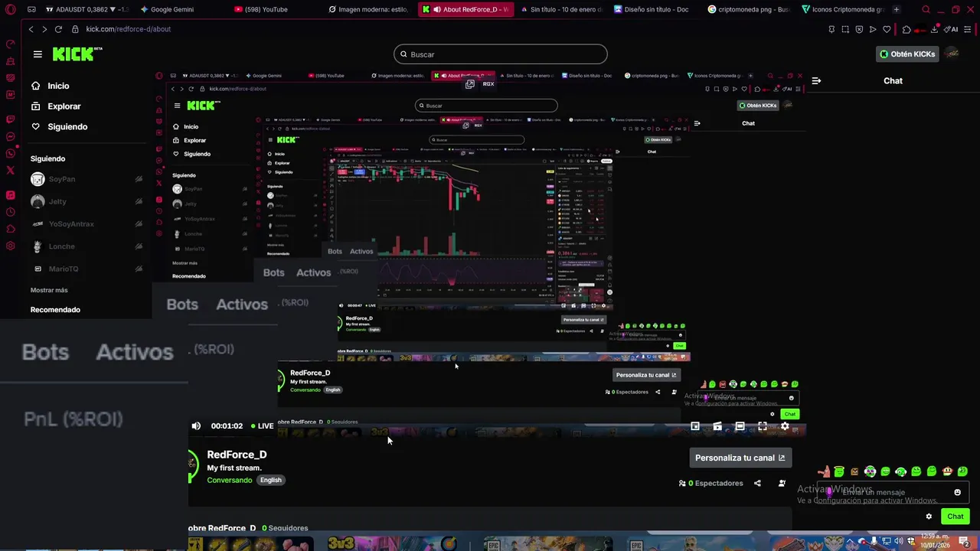The height and width of the screenshot is (551, 980).
Task: Open Windows volume tray icon
Action: pos(898,542)
